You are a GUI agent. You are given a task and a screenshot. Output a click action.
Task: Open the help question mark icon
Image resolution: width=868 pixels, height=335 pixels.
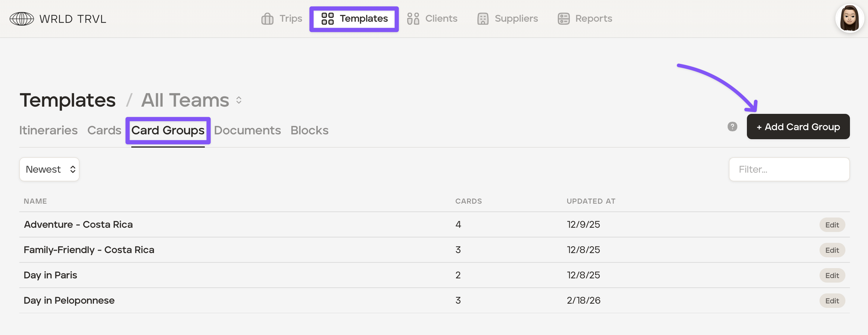coord(732,127)
